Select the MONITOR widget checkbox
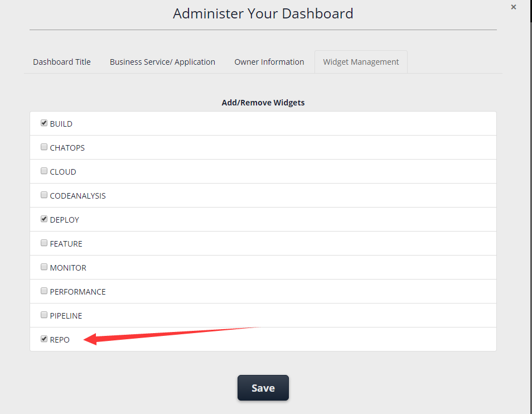532x414 pixels. 44,267
